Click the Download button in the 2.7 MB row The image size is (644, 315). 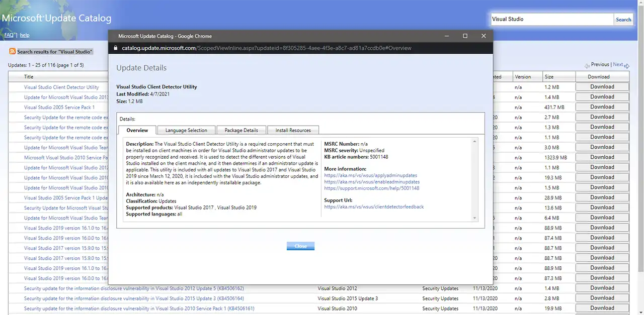coord(602,117)
